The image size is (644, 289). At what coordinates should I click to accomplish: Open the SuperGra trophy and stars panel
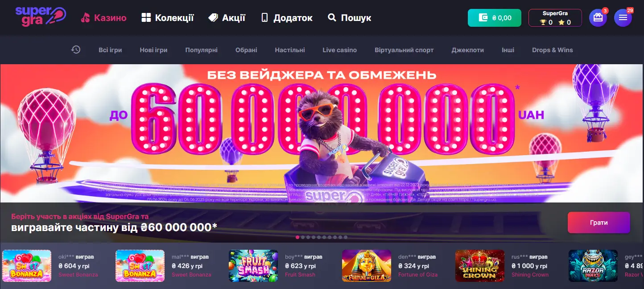[x=555, y=18]
